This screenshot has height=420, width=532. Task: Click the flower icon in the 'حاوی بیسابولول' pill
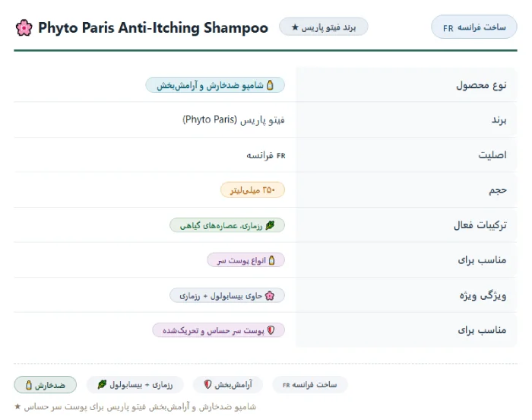(x=270, y=296)
